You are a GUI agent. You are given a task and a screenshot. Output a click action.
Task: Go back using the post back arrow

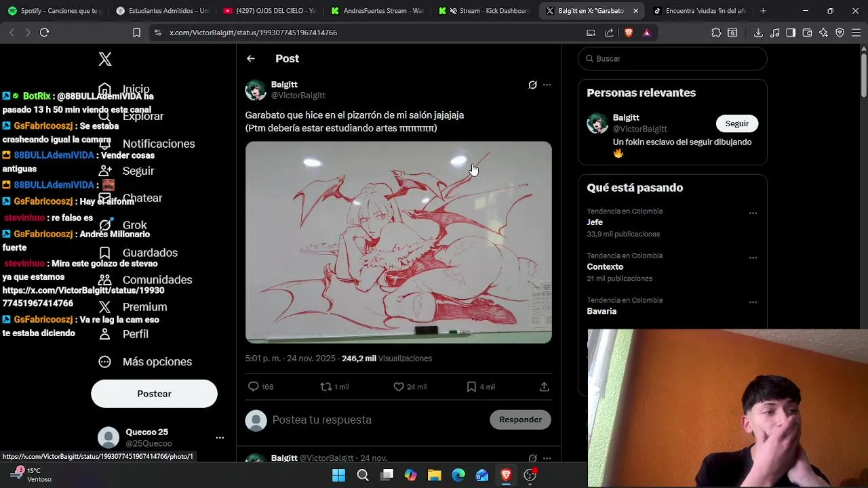251,59
